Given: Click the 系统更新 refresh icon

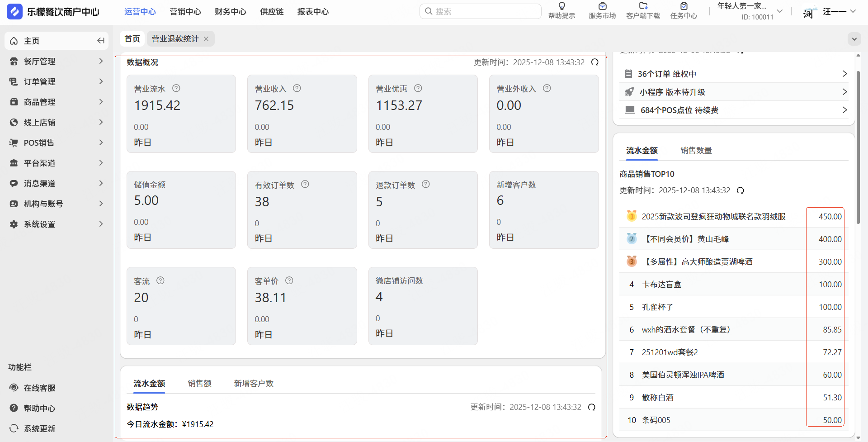Looking at the screenshot, I should (x=14, y=428).
